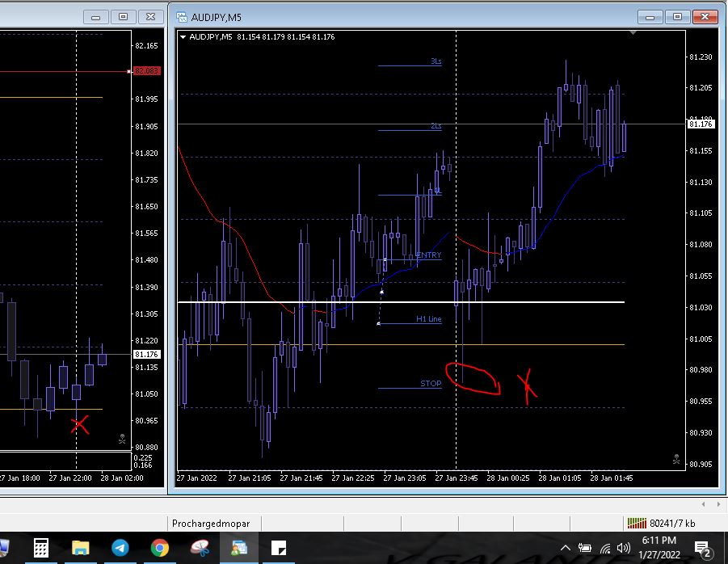The width and height of the screenshot is (728, 564).
Task: Select the thick white horizontal line on chart
Action: pos(401,302)
